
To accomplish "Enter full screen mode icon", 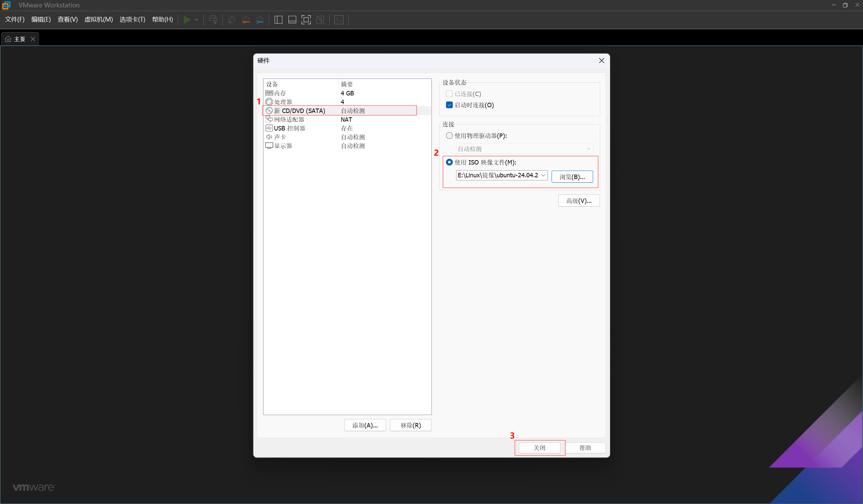I will click(306, 20).
